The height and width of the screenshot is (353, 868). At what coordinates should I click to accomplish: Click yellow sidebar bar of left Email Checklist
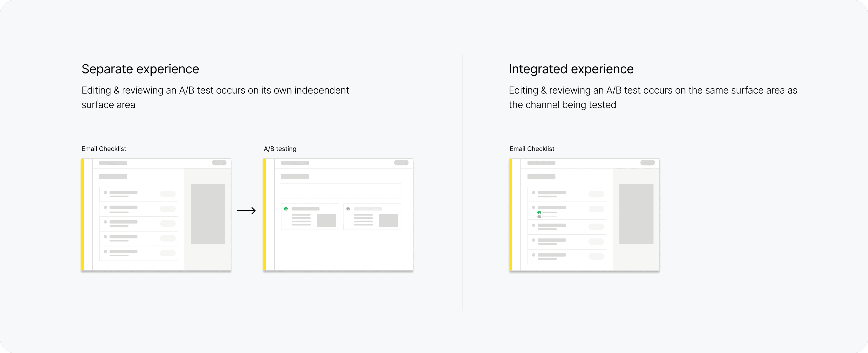pos(82,214)
